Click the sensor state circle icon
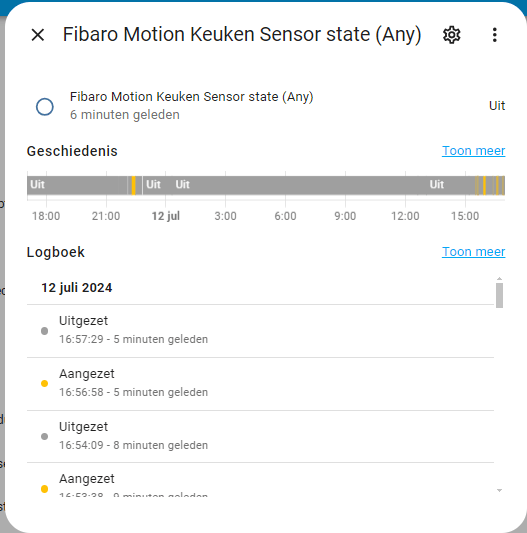527x533 pixels. [x=45, y=107]
